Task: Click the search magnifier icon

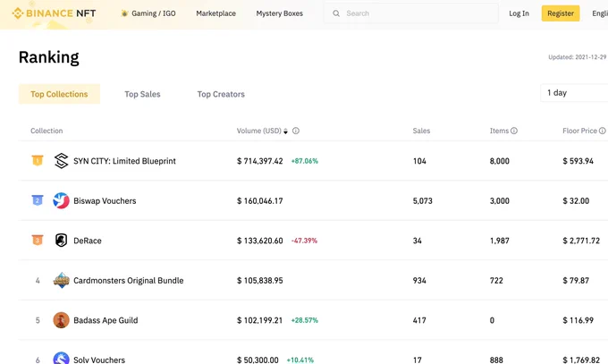Action: point(336,13)
